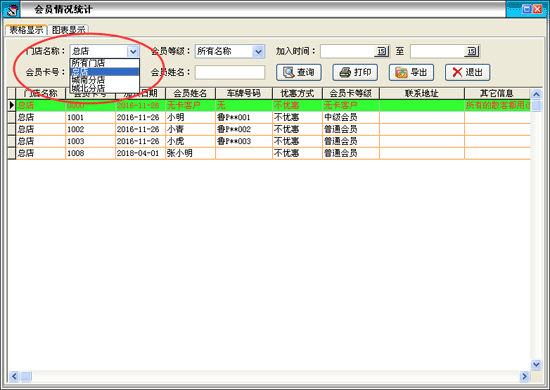Select the row selector for 张小明
The width and height of the screenshot is (550, 390).
tap(12, 153)
